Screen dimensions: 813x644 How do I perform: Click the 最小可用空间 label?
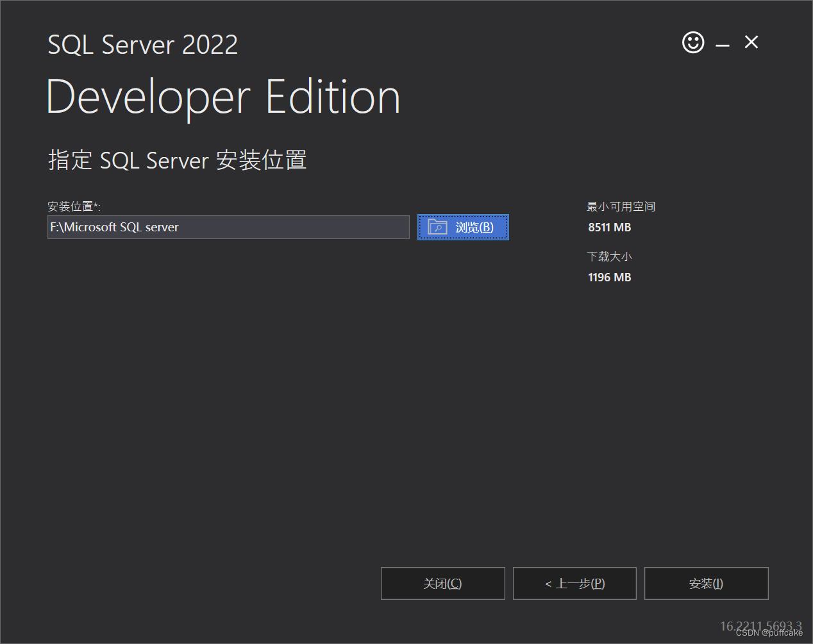(621, 206)
